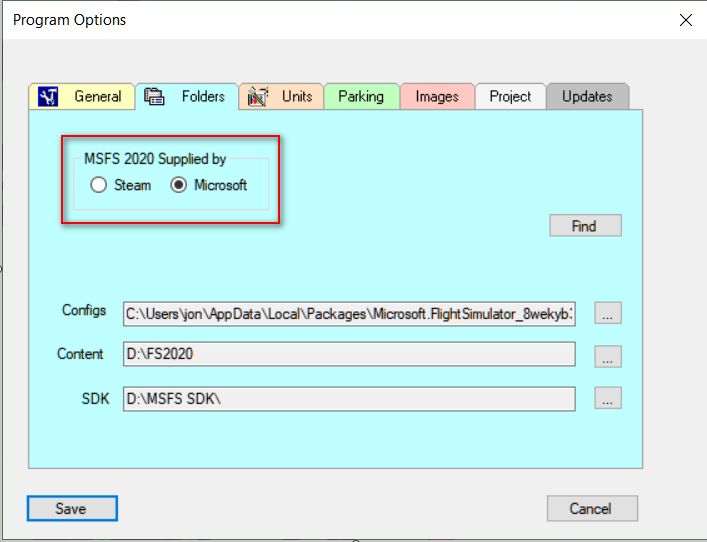Click the Find button
Image resolution: width=707 pixels, height=542 pixels.
tap(585, 225)
